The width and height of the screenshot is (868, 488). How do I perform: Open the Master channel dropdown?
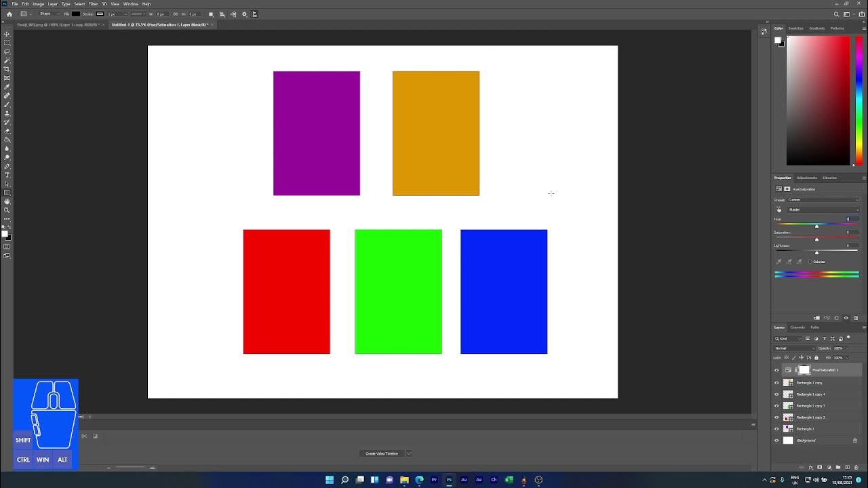point(823,209)
